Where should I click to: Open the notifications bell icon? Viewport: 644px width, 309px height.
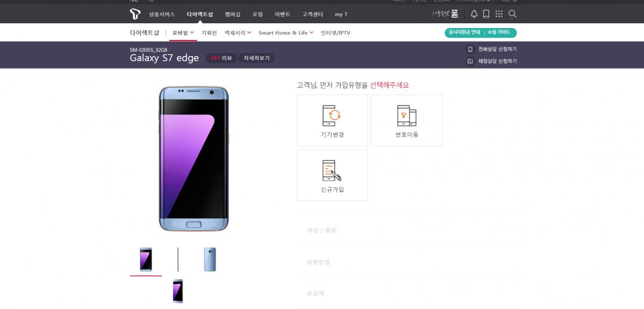[x=474, y=14]
